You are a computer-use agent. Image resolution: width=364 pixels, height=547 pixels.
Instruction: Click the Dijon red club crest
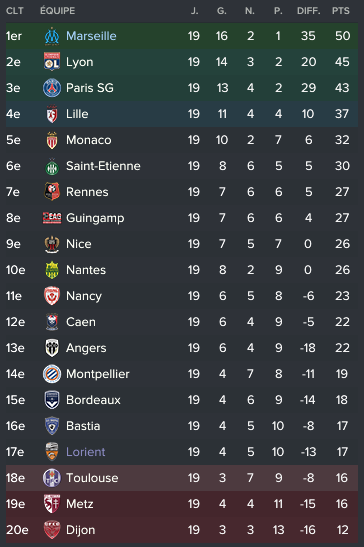tap(52, 530)
